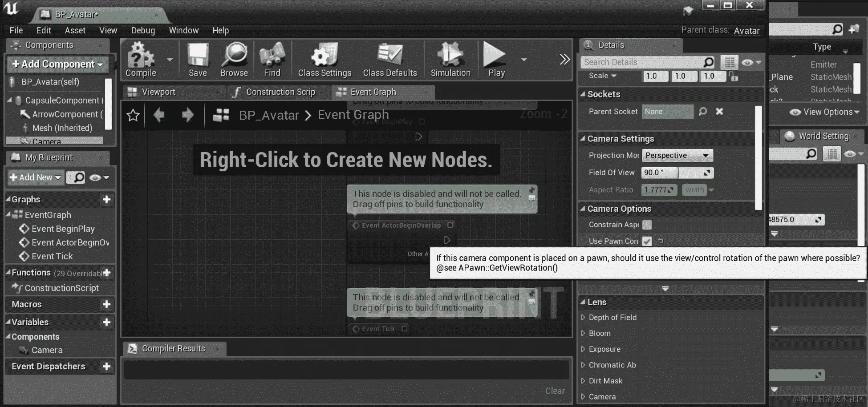The height and width of the screenshot is (407, 868).
Task: Open the Play options dropdown arrow
Action: [524, 59]
